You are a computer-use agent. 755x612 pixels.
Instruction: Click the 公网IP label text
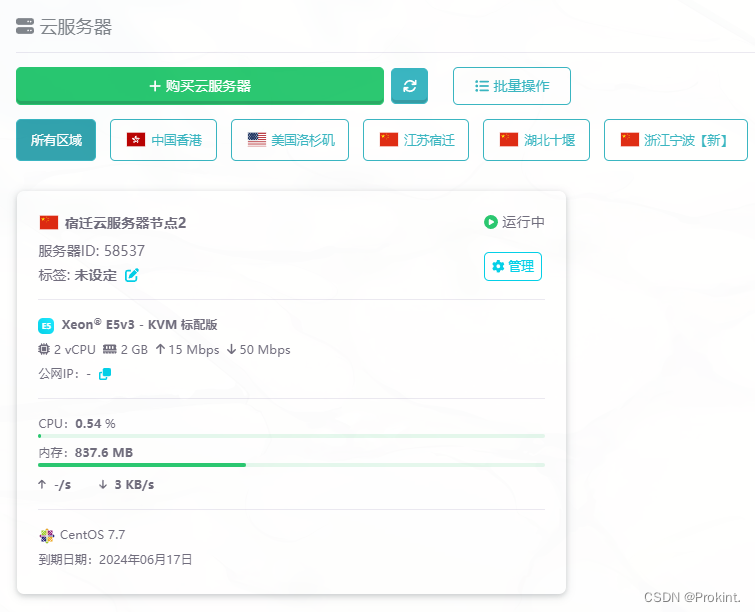pyautogui.click(x=59, y=374)
